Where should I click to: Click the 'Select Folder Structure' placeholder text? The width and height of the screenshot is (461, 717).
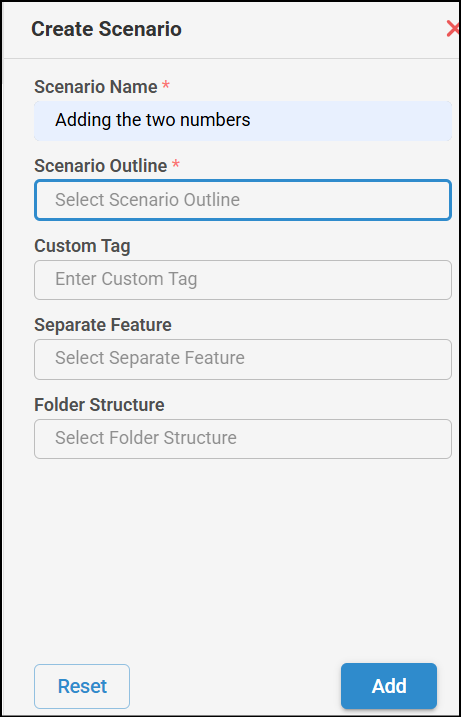pos(146,438)
